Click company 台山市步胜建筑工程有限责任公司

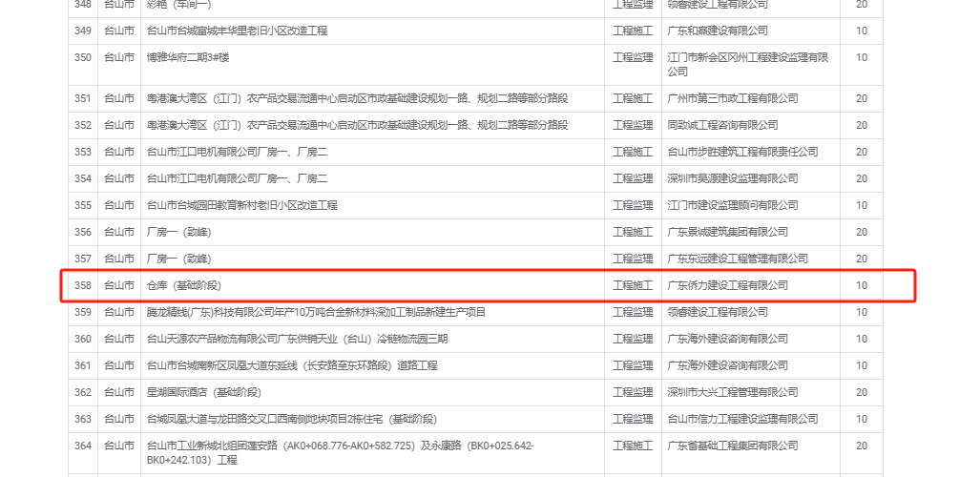[742, 152]
